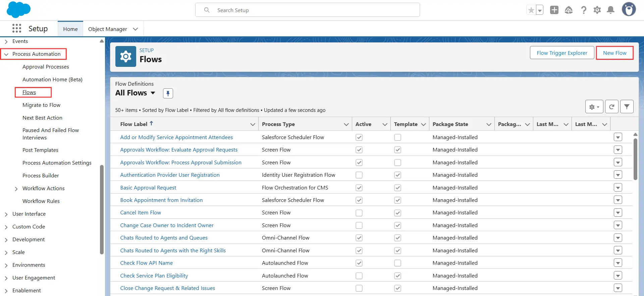
Task: Open Approval Processes in the sidebar
Action: (46, 67)
